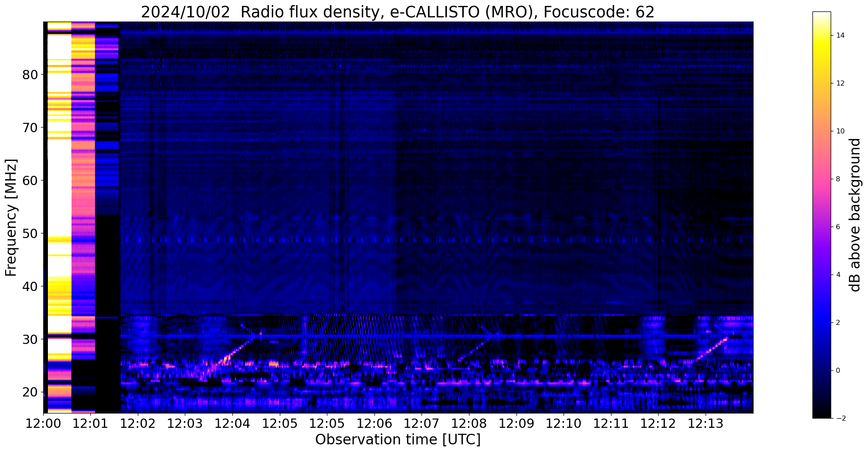Image resolution: width=868 pixels, height=452 pixels.
Task: Click the 12 dB colorbar tick value
Action: coord(840,83)
